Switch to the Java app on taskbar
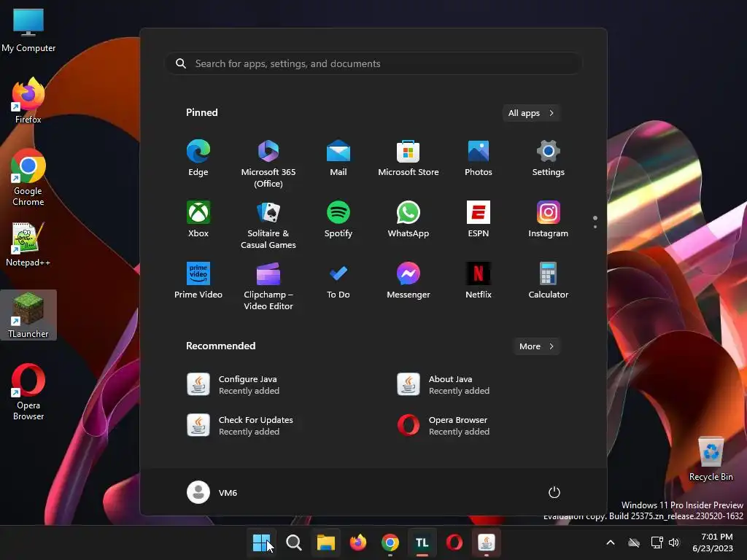Viewport: 747px width, 560px height. click(x=487, y=542)
